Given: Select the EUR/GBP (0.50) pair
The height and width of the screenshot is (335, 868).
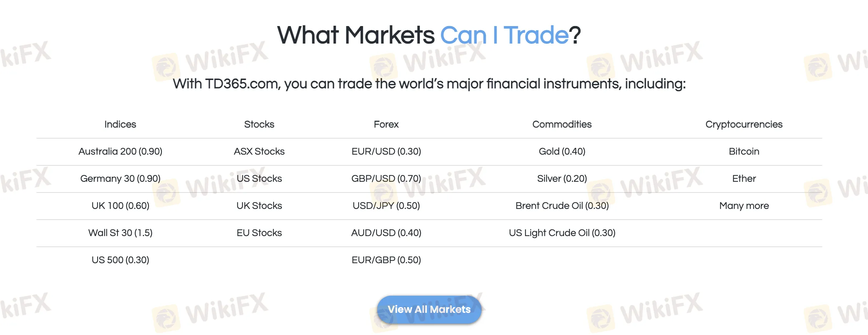Looking at the screenshot, I should (386, 260).
